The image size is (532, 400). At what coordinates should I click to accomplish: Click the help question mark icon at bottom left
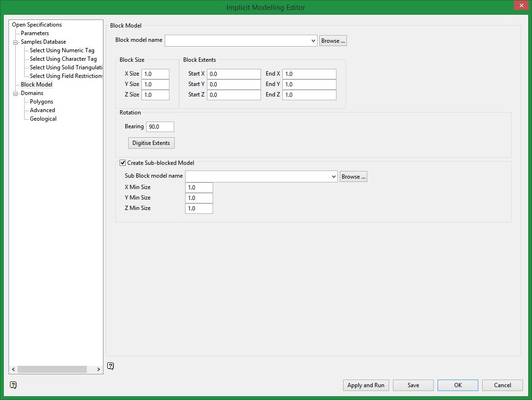pos(13,385)
